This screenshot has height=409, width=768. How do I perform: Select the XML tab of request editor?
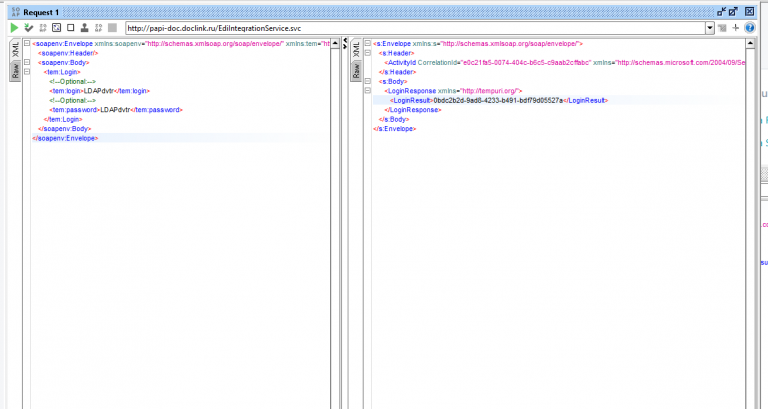coord(15,49)
